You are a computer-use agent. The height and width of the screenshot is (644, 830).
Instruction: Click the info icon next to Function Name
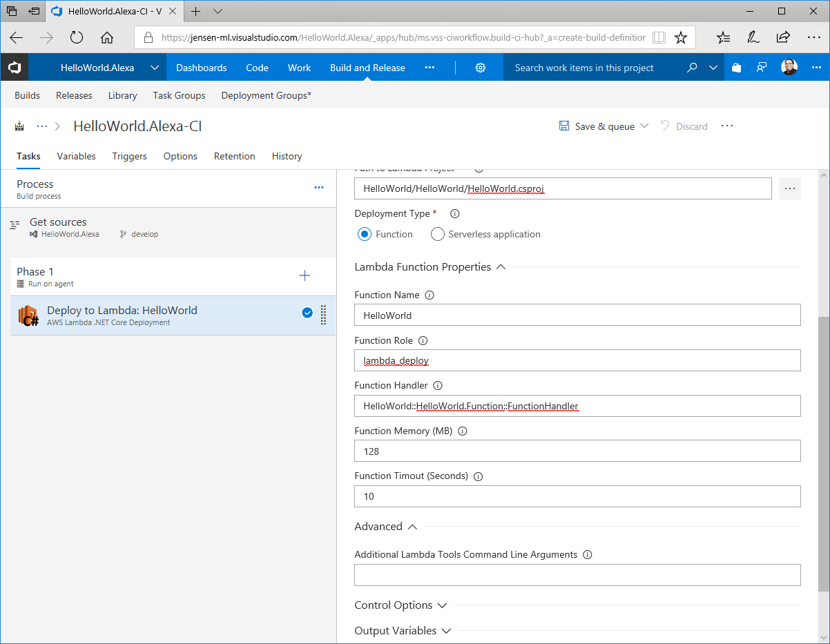430,295
